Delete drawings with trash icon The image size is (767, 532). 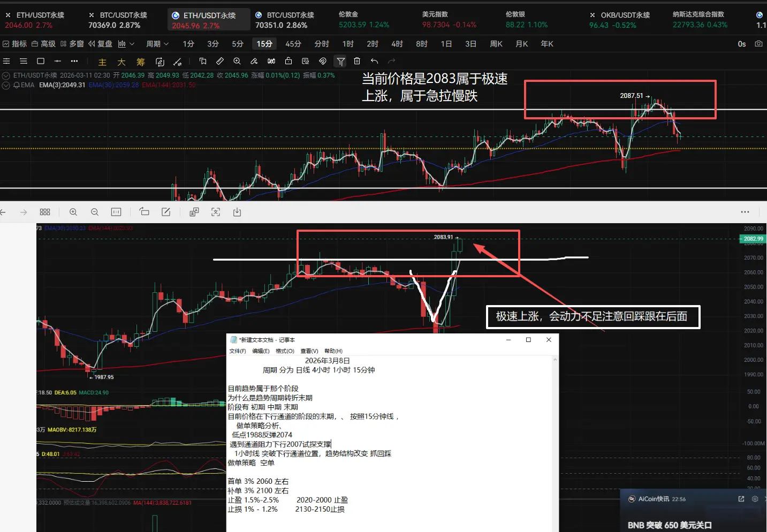[x=357, y=61]
